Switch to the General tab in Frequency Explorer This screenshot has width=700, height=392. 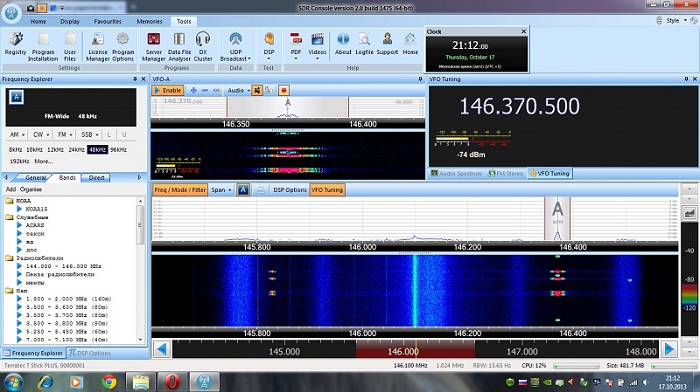click(x=35, y=178)
